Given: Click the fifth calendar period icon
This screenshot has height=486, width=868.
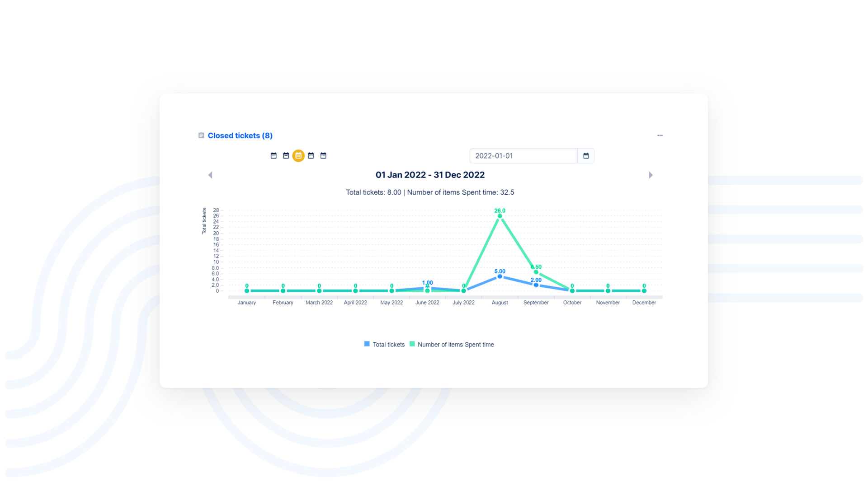Looking at the screenshot, I should point(323,155).
